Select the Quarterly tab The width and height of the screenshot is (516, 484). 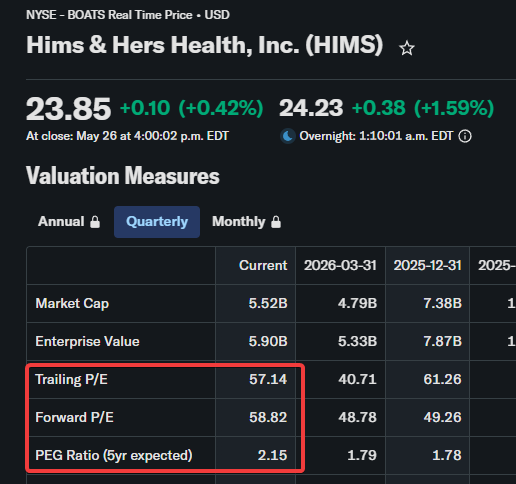coord(157,222)
